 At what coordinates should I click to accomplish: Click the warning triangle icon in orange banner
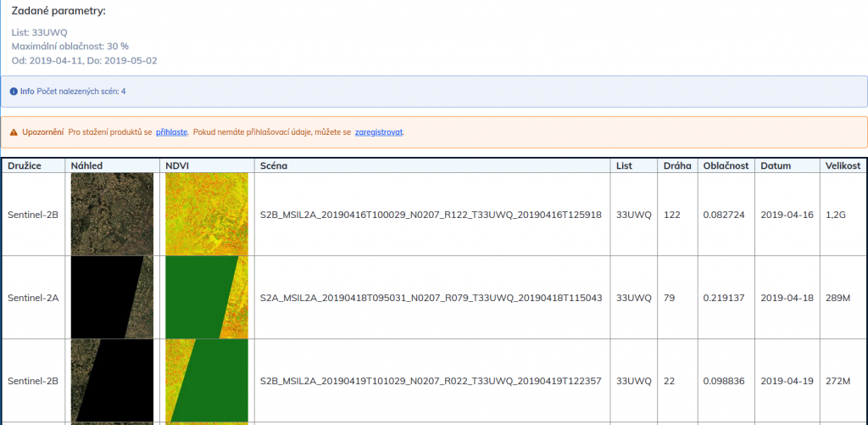coord(14,132)
